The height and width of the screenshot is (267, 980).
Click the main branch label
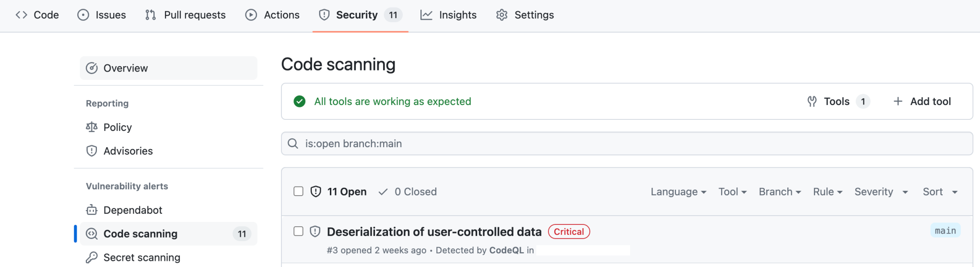pos(945,231)
